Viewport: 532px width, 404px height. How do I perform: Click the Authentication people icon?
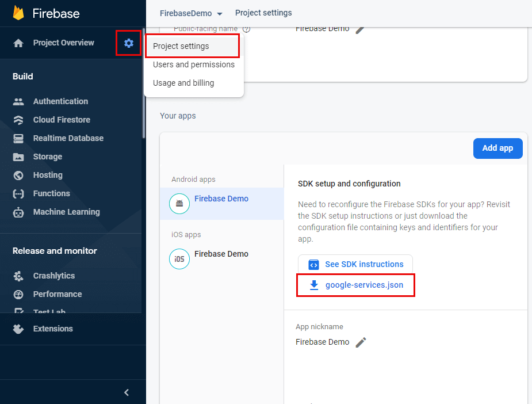18,101
